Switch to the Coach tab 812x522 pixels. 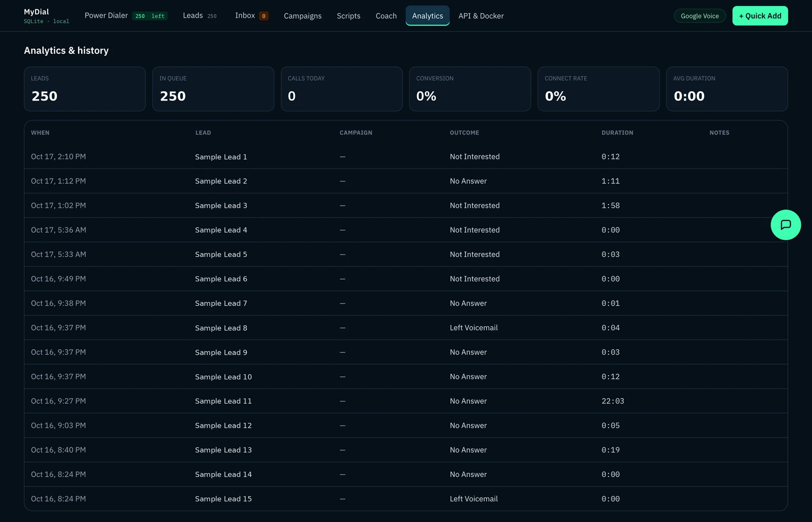click(x=386, y=16)
